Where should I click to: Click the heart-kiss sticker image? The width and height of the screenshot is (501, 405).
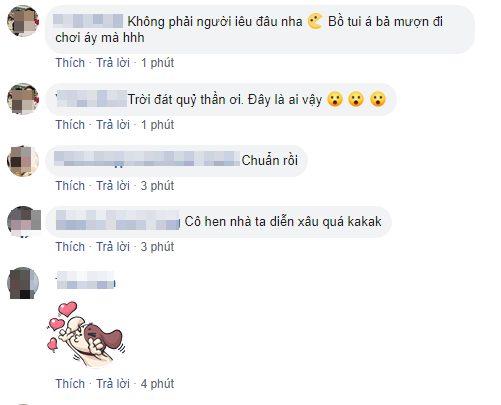tap(85, 334)
